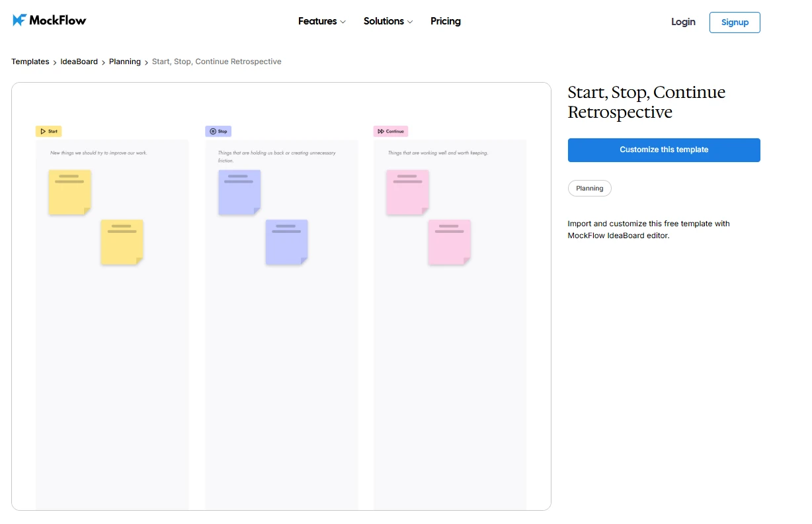Click the MockFlow logo
This screenshot has height=524, width=812.
(50, 21)
